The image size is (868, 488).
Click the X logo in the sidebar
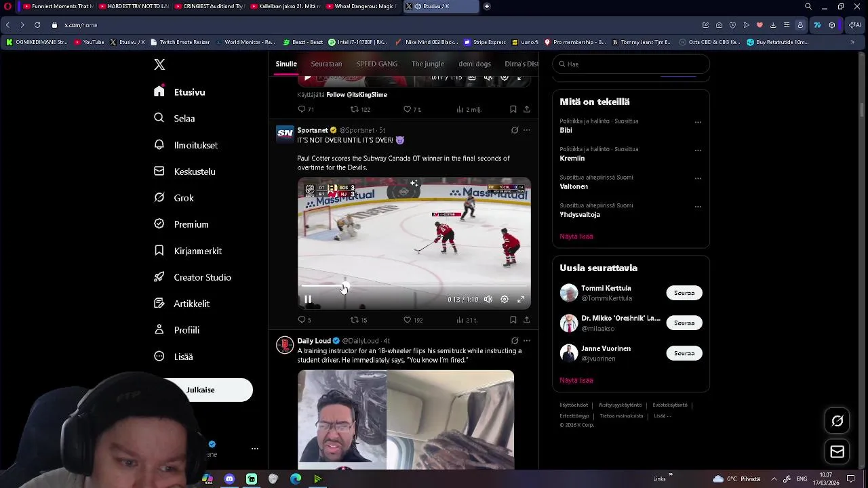tap(159, 64)
